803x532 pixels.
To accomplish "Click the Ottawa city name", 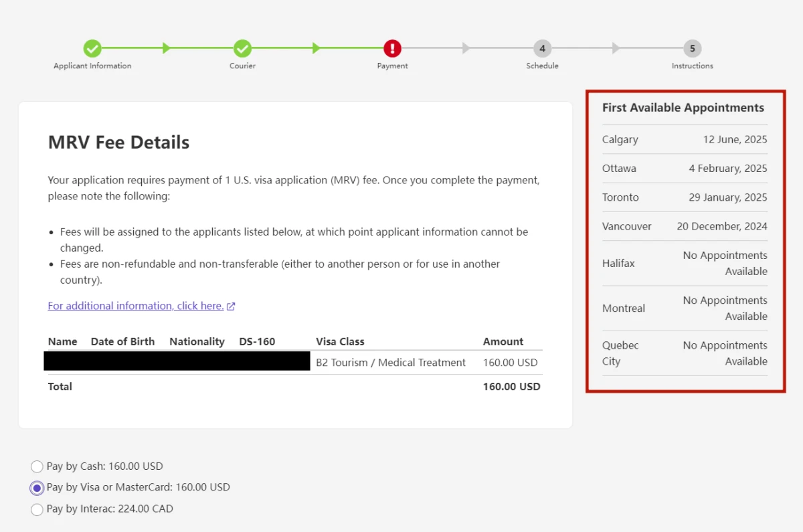I will click(x=619, y=169).
